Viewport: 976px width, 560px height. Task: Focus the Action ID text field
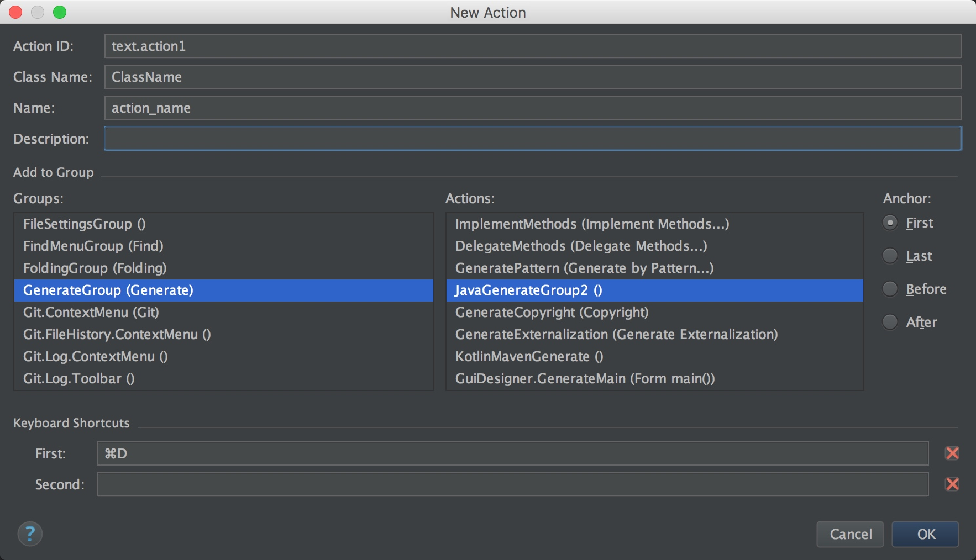click(x=532, y=46)
